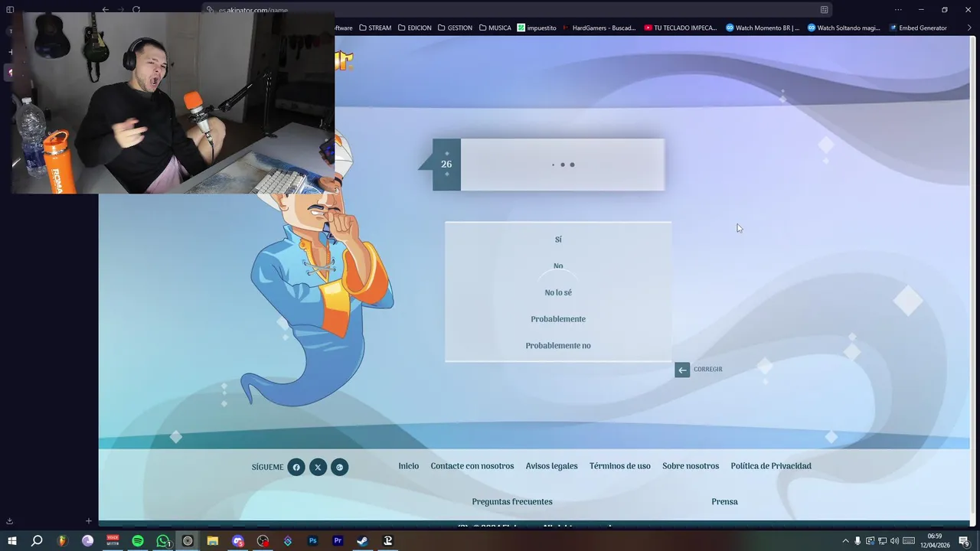Open Photoshop from the taskbar

(x=312, y=541)
